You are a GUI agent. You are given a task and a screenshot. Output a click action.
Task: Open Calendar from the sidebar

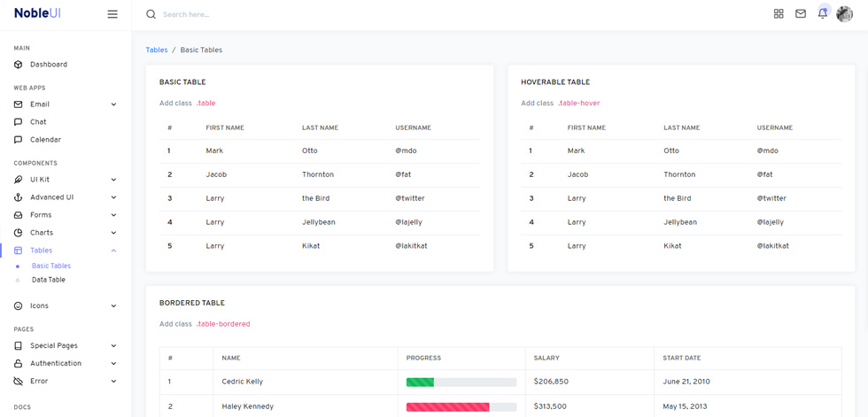click(x=45, y=140)
